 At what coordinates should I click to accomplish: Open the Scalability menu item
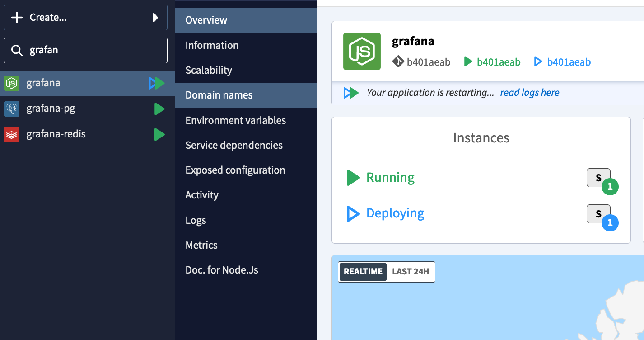(x=246, y=70)
